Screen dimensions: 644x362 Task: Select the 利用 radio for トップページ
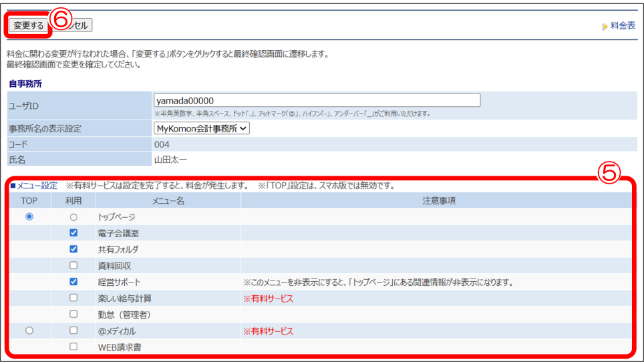pos(73,217)
